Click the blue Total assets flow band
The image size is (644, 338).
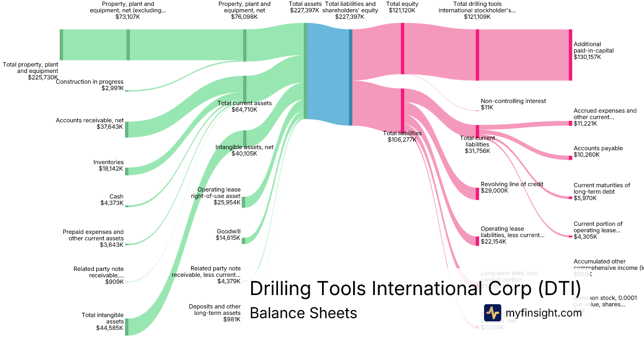(328, 74)
